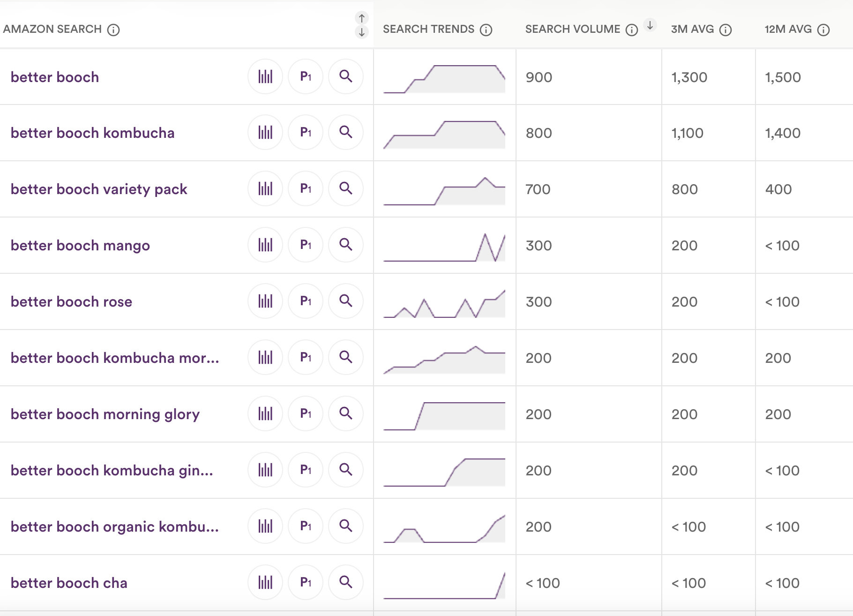Screen dimensions: 853x616
Task: Click info icon next to Amazon Search header
Action: pyautogui.click(x=113, y=30)
